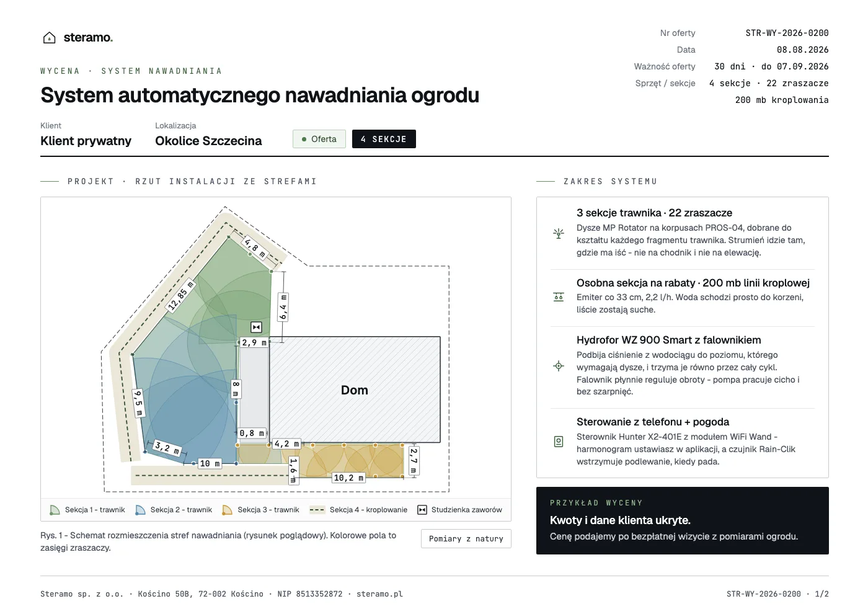The width and height of the screenshot is (868, 614).
Task: Click the 9,5 m dimension label
Action: click(x=138, y=403)
